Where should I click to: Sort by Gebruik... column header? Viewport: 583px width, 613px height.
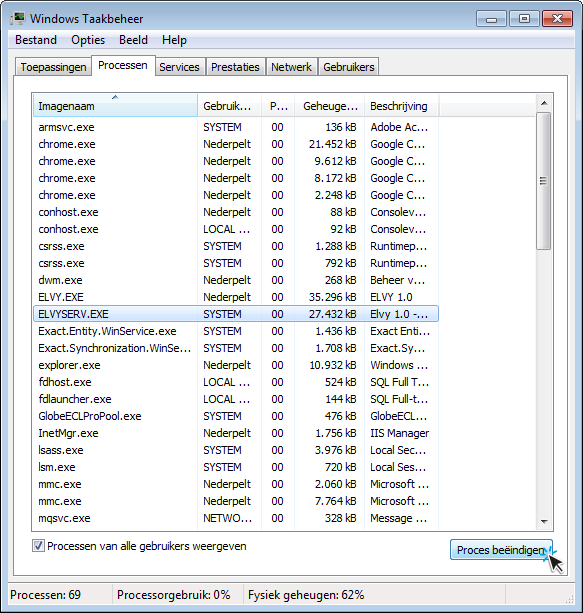(x=230, y=106)
